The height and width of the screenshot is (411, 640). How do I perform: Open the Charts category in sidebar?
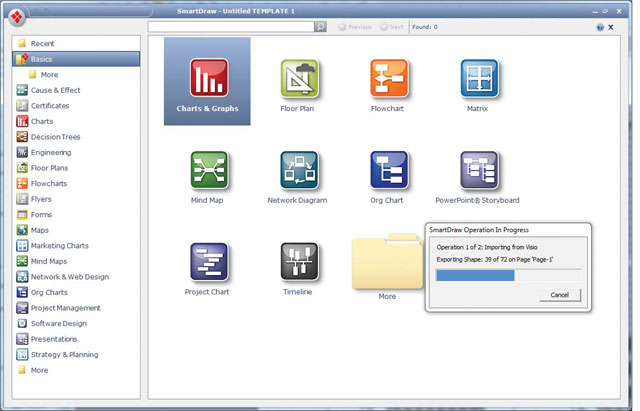point(76,121)
